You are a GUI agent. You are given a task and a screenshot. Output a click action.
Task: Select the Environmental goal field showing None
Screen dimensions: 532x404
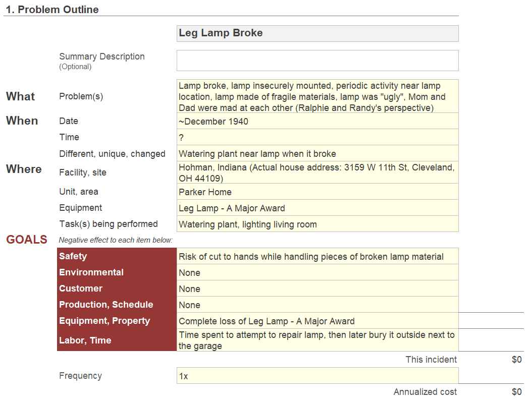click(x=317, y=272)
